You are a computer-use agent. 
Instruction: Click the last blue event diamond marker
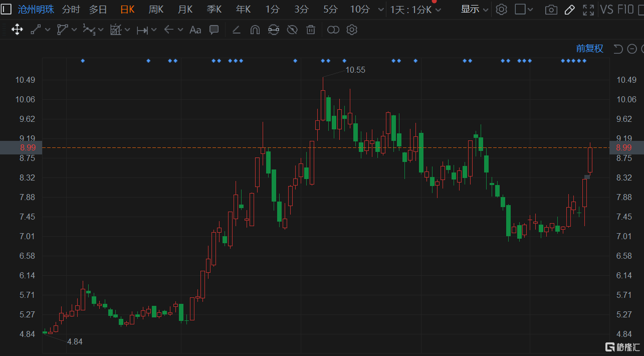pyautogui.click(x=584, y=61)
